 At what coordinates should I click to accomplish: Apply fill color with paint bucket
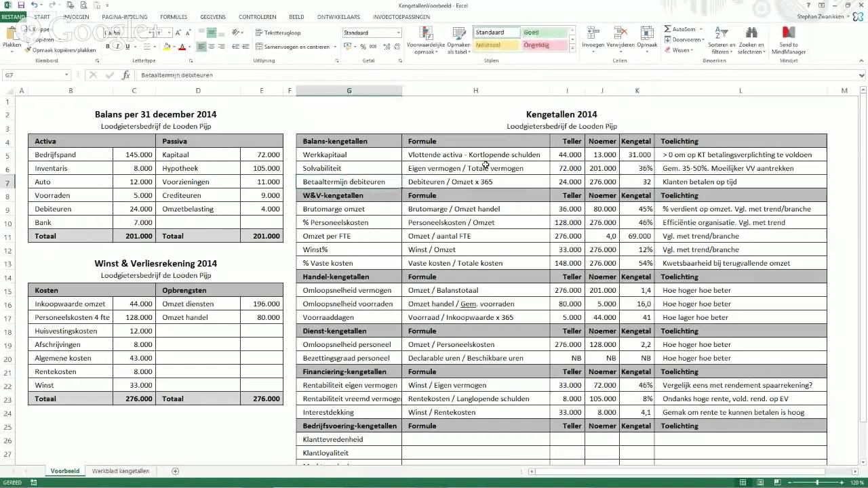point(167,47)
